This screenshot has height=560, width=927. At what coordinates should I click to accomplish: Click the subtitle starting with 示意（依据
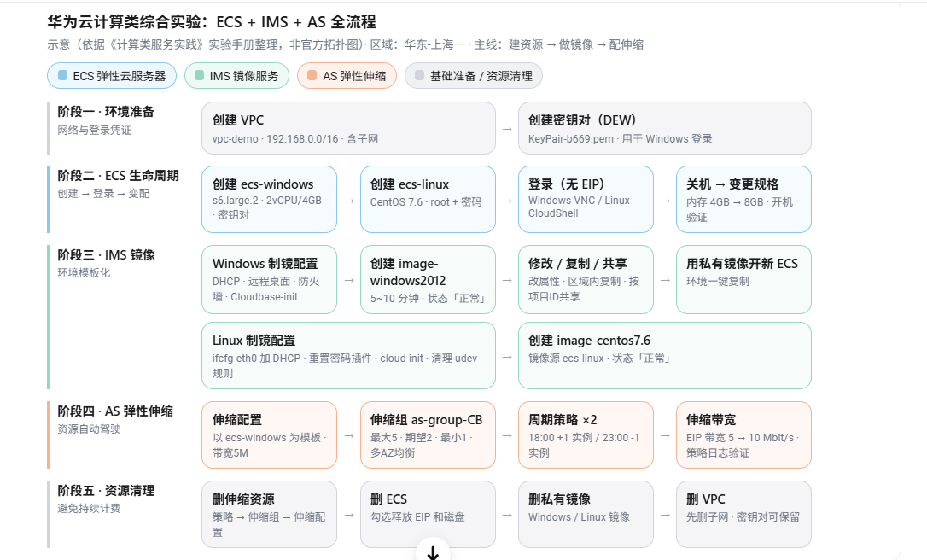click(x=345, y=44)
